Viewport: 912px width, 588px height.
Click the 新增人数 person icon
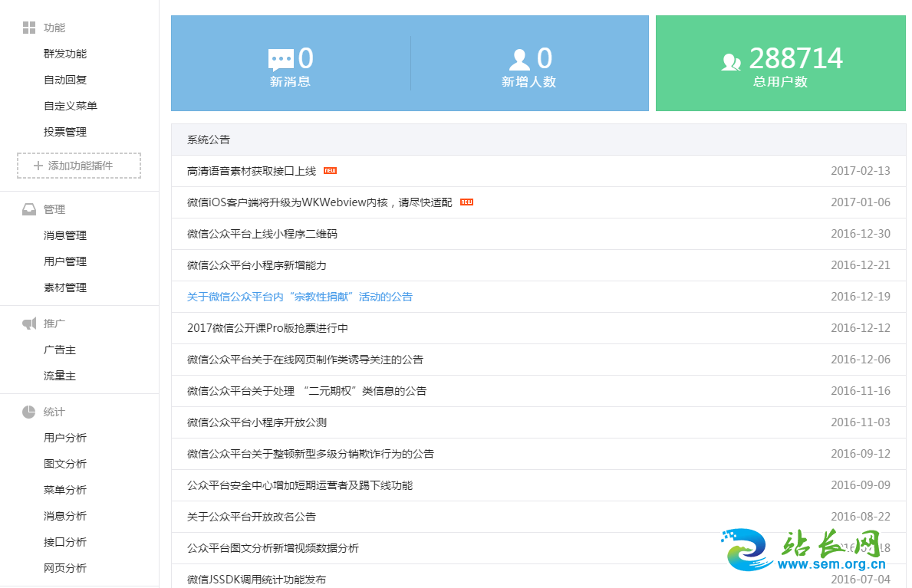(519, 60)
